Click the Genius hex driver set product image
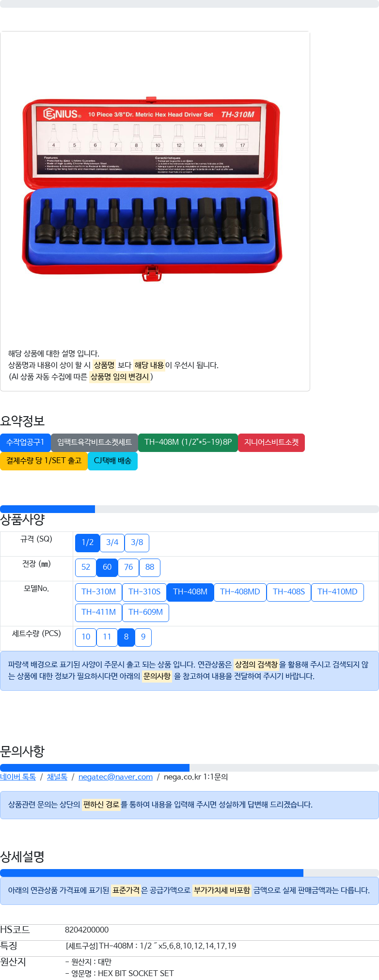This screenshot has width=379, height=980. click(x=152, y=189)
